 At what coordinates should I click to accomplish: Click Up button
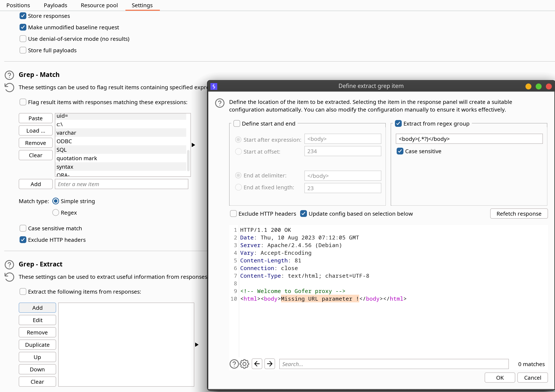pyautogui.click(x=37, y=357)
